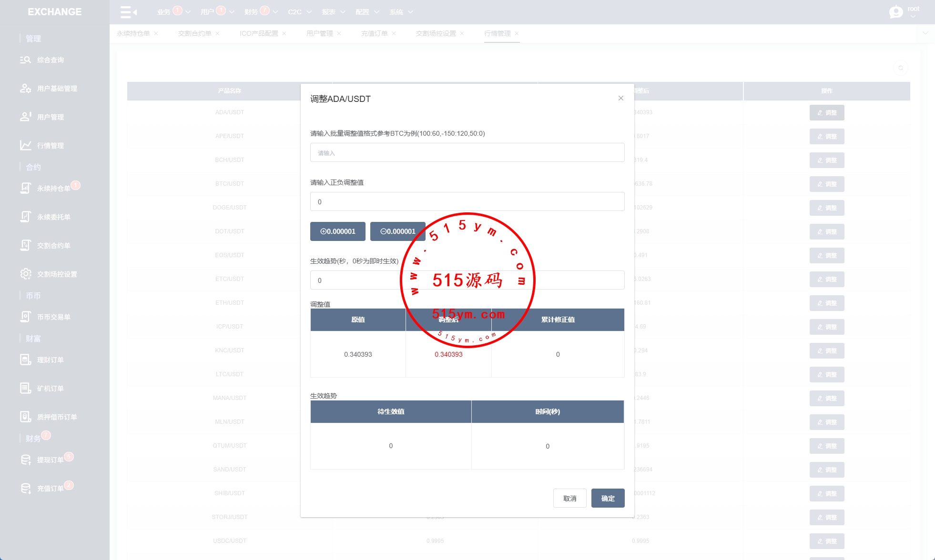Switch to the 充值订单 tab
Viewport: 935px width, 560px height.
tap(374, 33)
